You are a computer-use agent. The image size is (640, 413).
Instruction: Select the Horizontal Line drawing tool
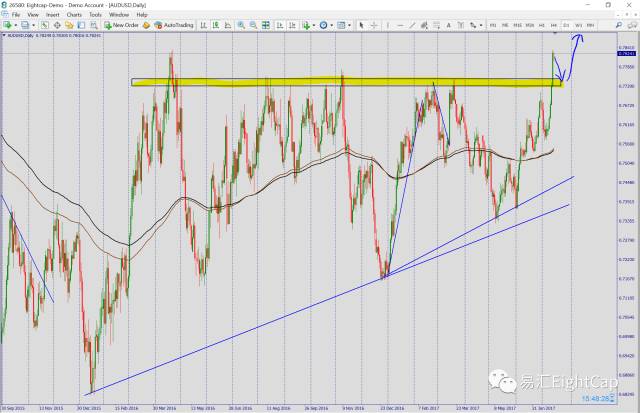pos(400,25)
